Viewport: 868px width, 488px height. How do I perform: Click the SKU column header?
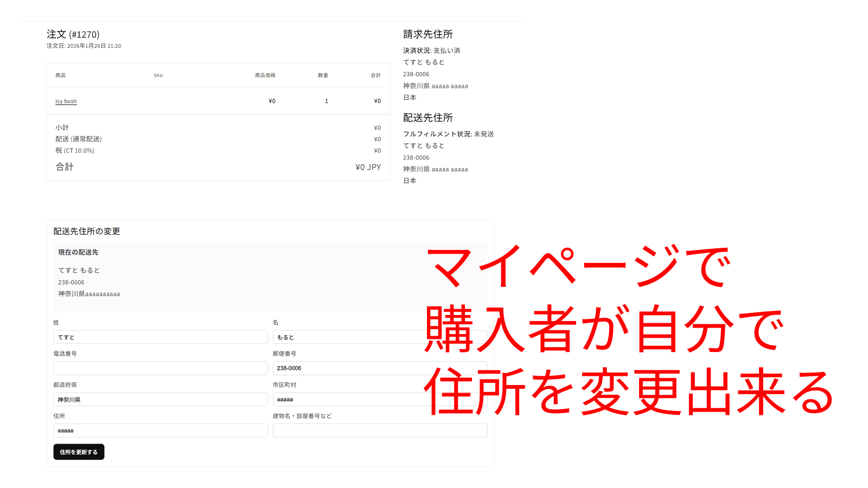(158, 75)
